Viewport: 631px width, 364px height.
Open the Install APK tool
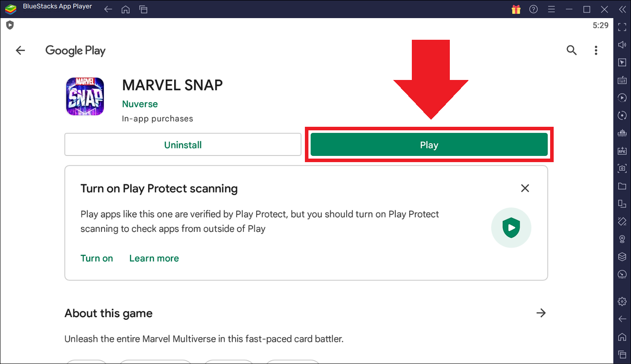pyautogui.click(x=622, y=151)
